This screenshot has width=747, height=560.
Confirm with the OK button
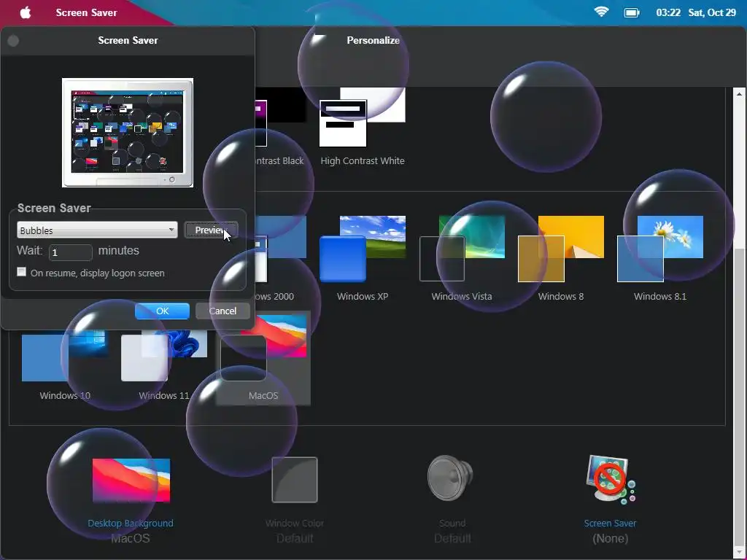click(x=162, y=311)
